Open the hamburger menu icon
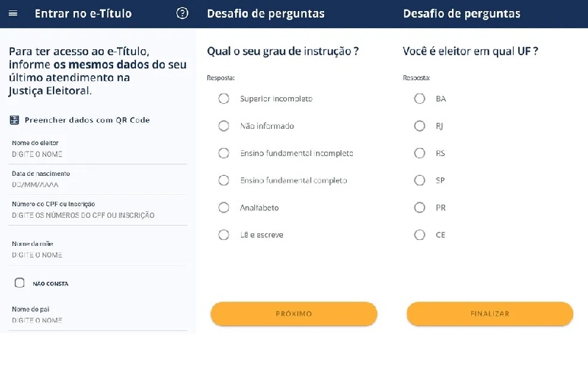Screen dimensions: 588x368 point(13,13)
